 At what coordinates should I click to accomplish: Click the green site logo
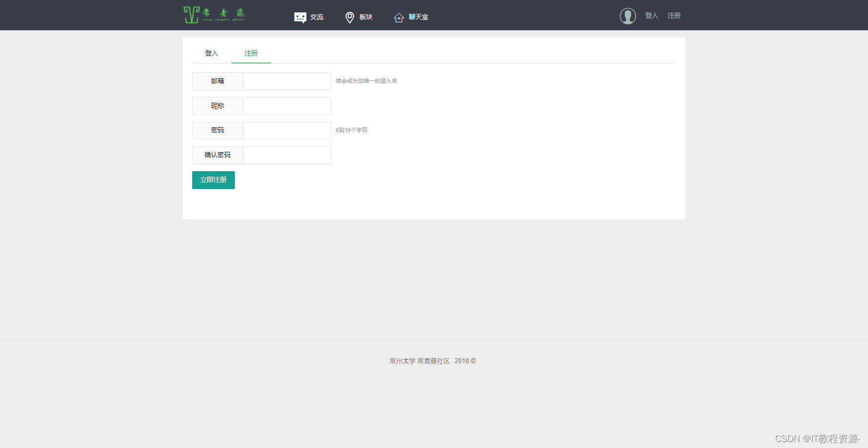[x=214, y=15]
